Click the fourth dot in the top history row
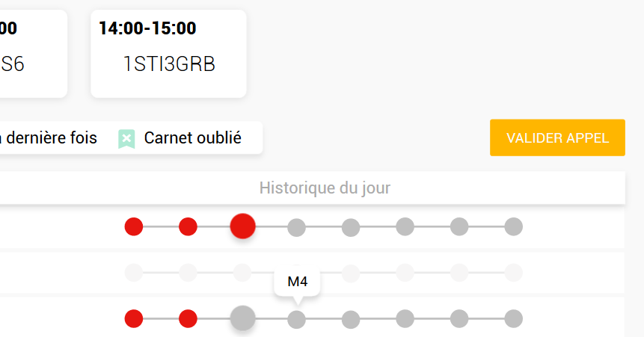 297,226
